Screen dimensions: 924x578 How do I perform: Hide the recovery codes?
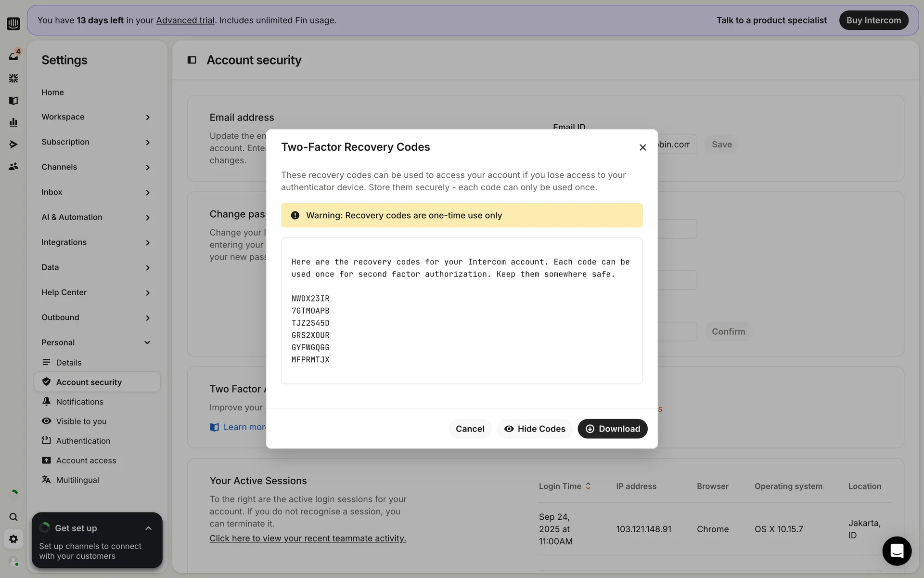pyautogui.click(x=534, y=429)
